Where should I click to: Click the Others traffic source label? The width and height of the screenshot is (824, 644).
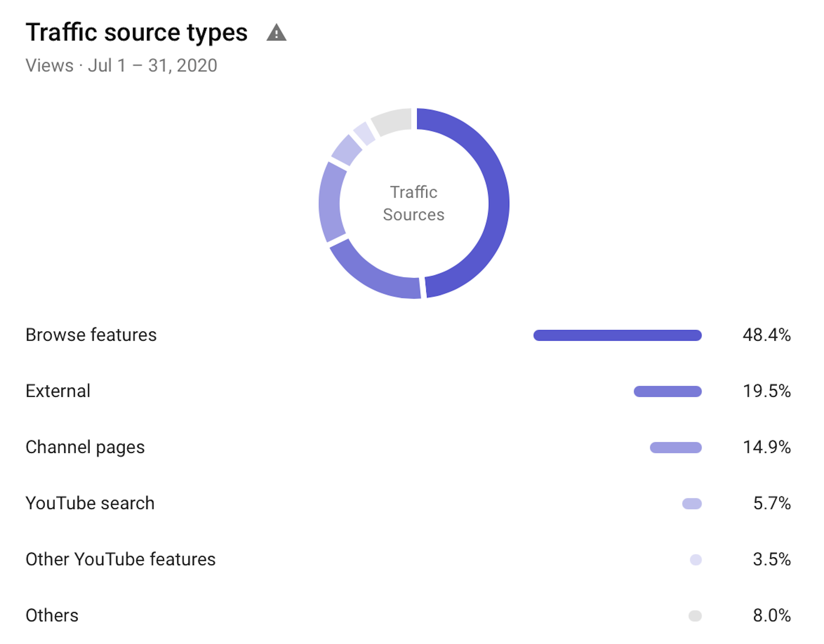[52, 615]
